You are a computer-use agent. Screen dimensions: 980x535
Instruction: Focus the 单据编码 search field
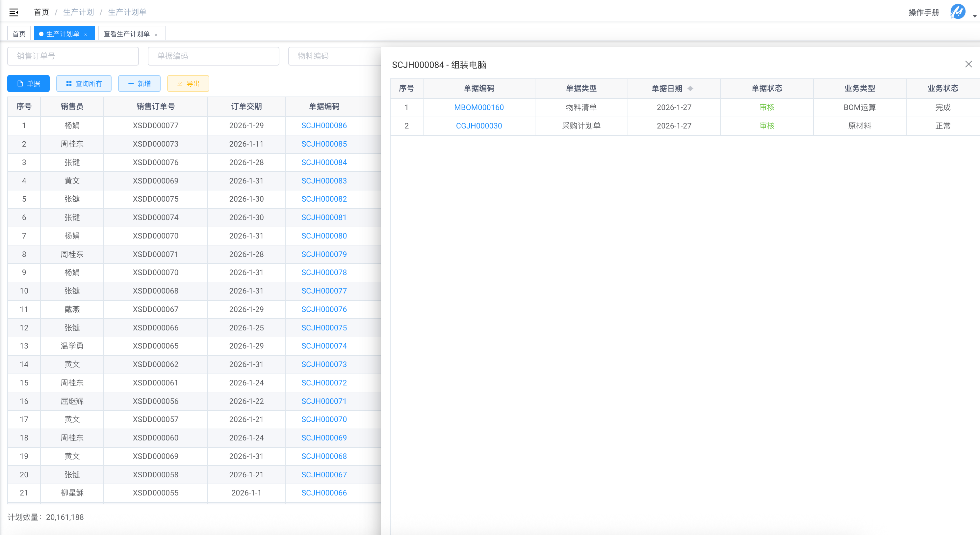point(214,56)
